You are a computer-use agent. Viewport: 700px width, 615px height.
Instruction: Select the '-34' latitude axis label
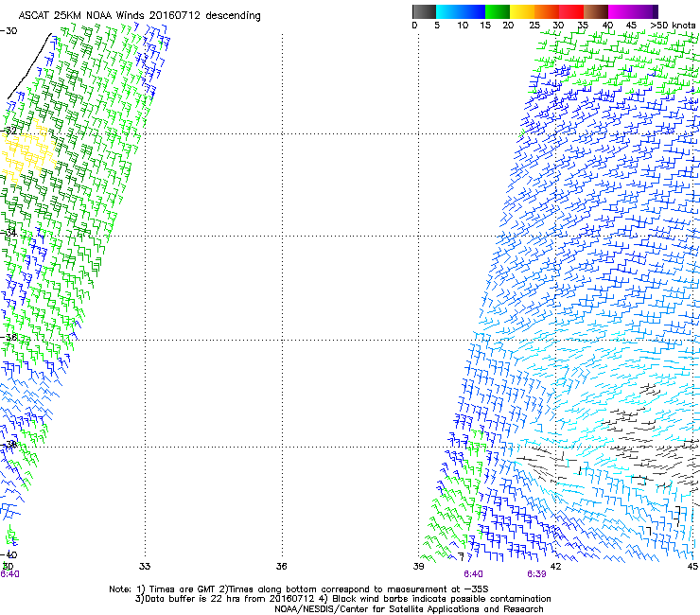click(x=9, y=232)
